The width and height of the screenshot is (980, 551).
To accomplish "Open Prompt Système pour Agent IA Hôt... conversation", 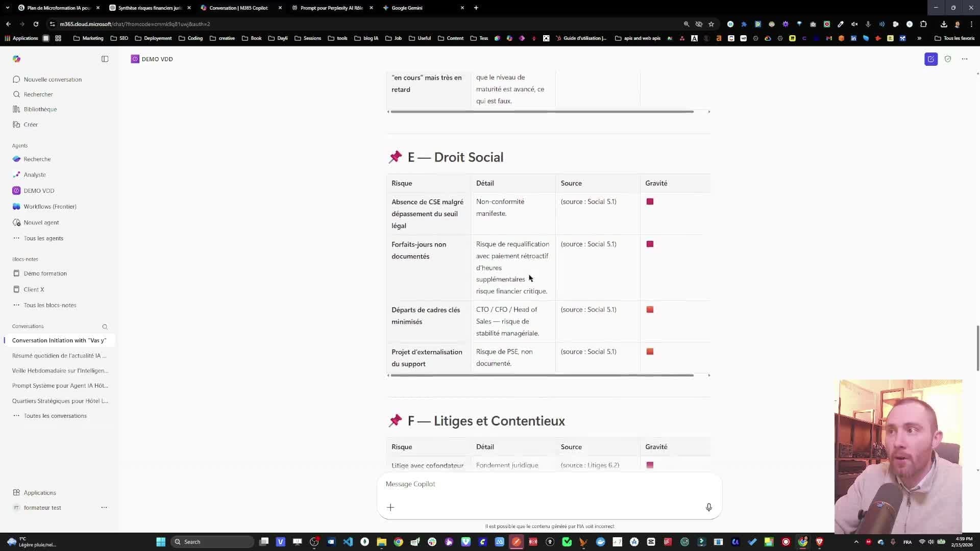I will [x=60, y=386].
